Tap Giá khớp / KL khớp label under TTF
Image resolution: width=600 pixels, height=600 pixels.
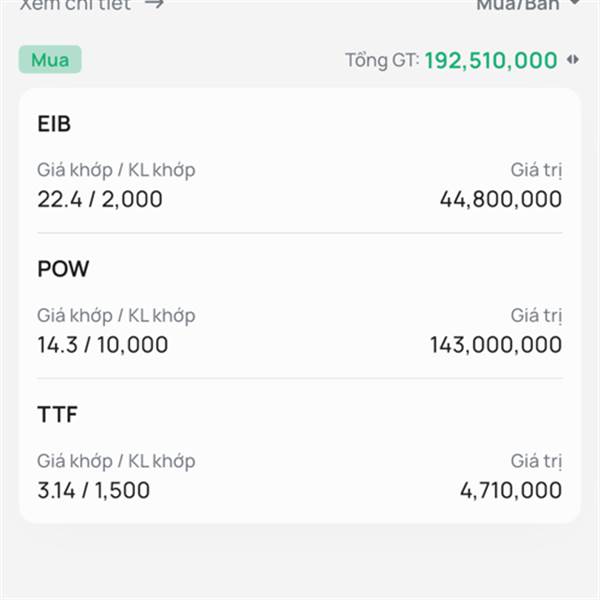coord(116,461)
